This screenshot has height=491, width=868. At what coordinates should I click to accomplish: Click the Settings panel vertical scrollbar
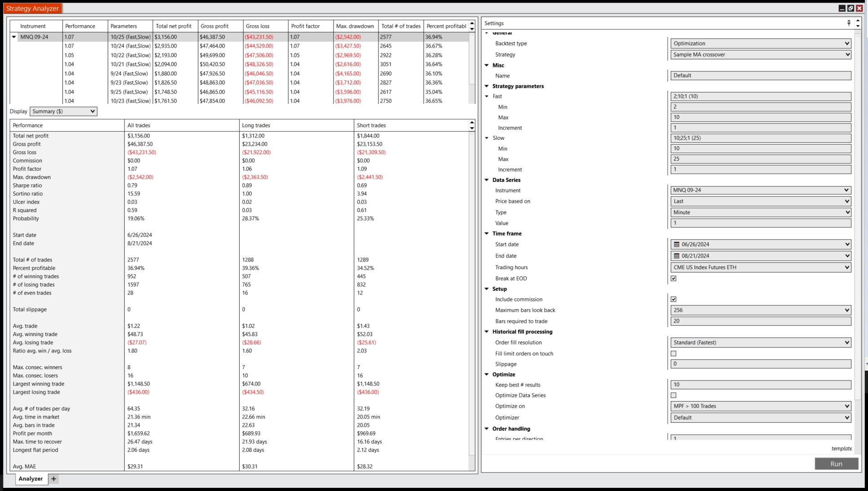click(858, 225)
